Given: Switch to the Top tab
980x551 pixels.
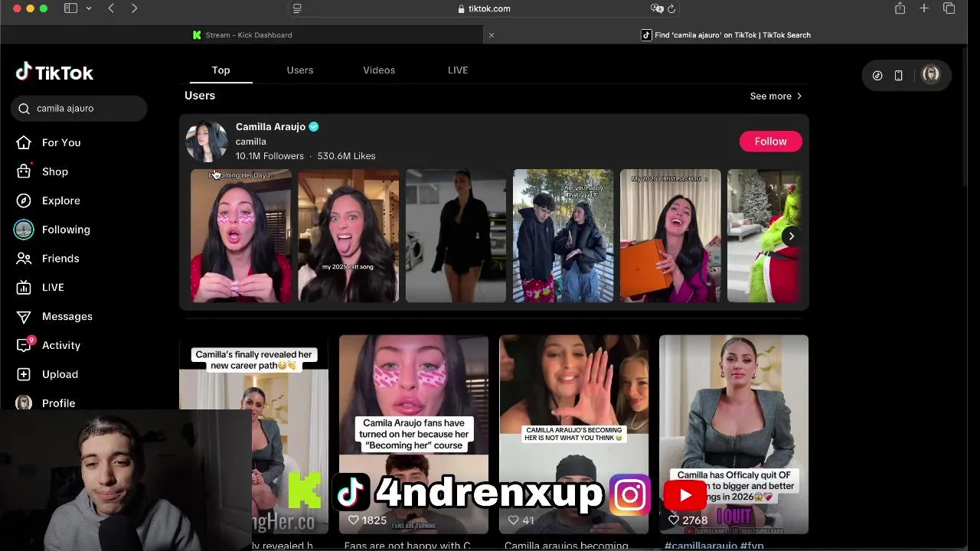Looking at the screenshot, I should (x=220, y=70).
